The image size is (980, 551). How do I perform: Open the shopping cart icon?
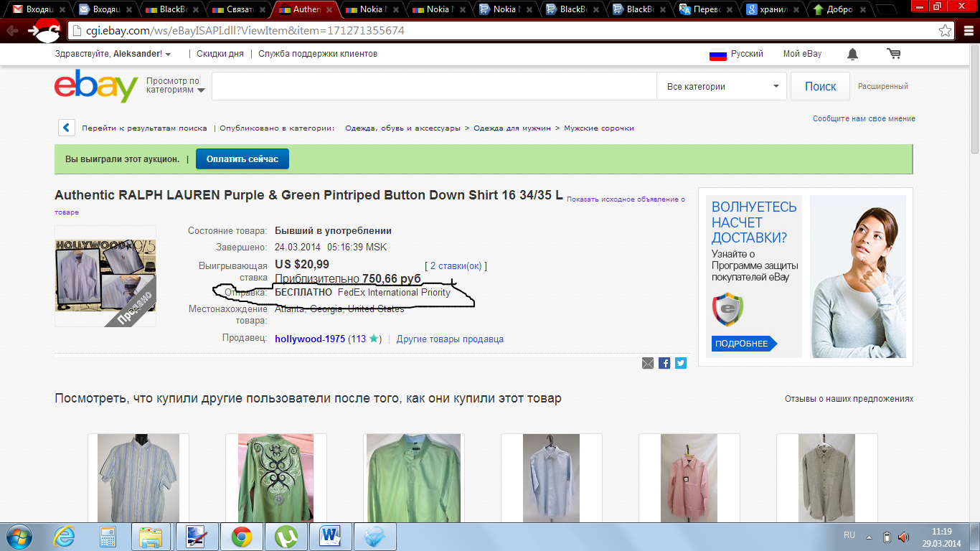click(893, 54)
